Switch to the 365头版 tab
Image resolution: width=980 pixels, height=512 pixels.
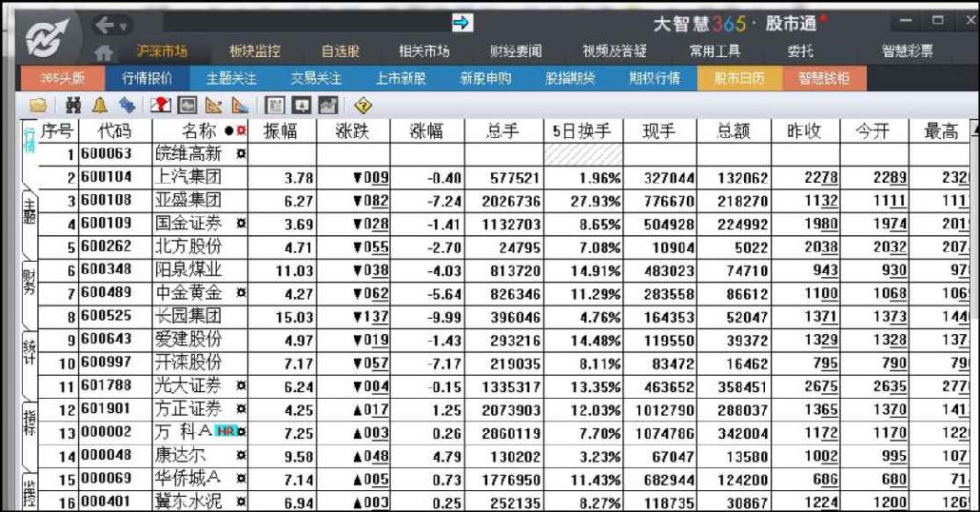click(x=62, y=78)
